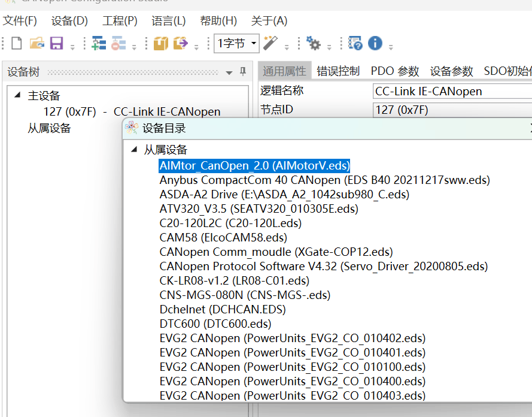Click the open folder icon in toolbar
532x417 pixels.
(37, 44)
